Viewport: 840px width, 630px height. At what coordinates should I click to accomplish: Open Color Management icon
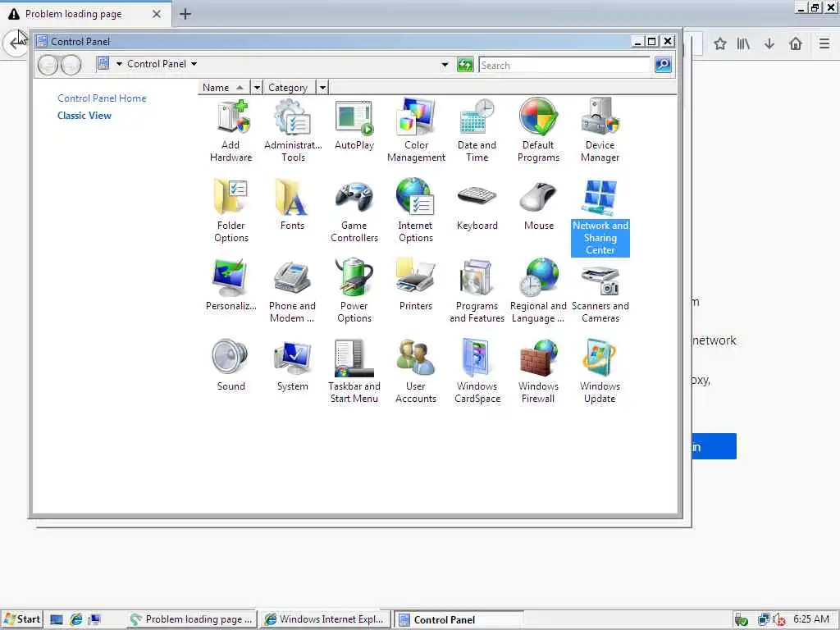pos(416,130)
